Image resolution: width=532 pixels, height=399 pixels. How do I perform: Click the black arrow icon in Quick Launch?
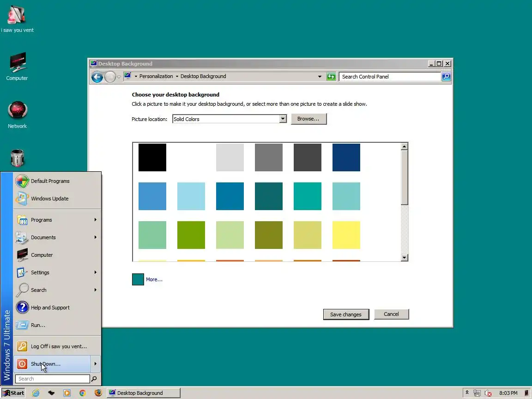[51, 393]
